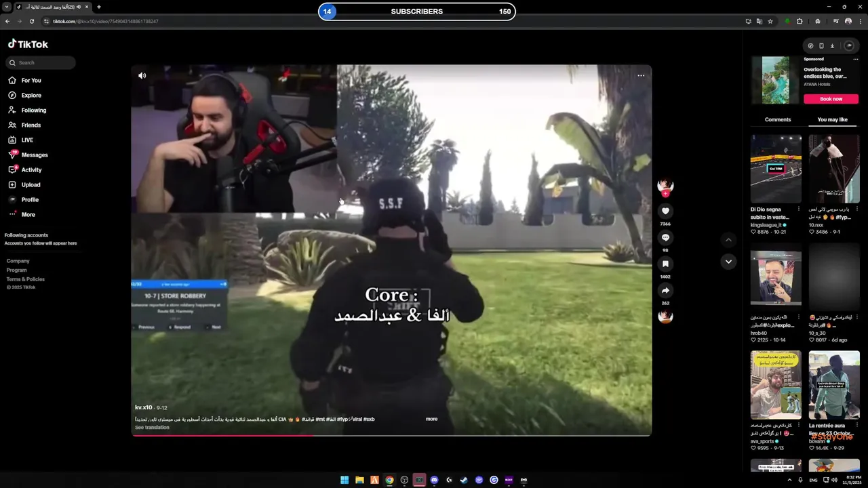Open your Profile page
Screen dimensions: 868x488
click(x=23, y=199)
